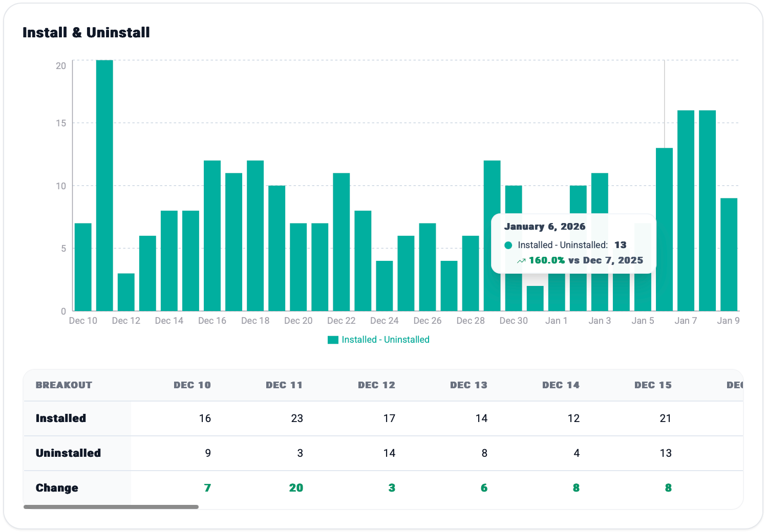This screenshot has width=767, height=532.
Task: Click the Installed value 23 for Dec 11
Action: tap(297, 418)
